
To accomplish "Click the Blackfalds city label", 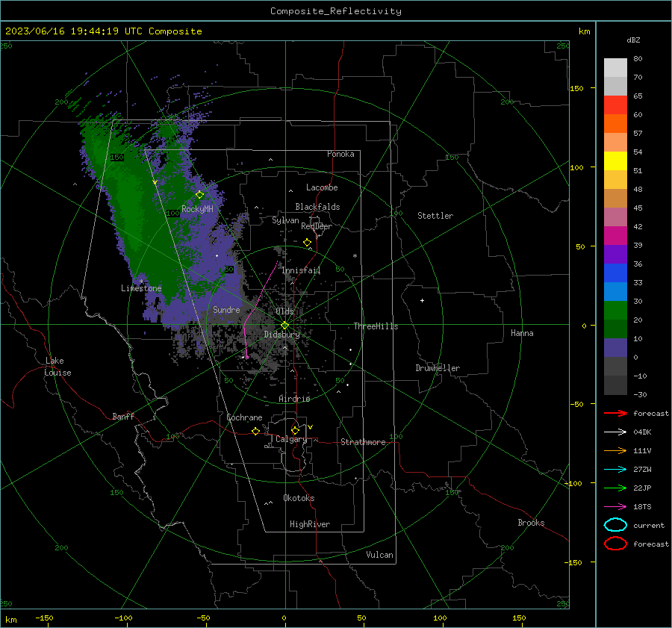I will pyautogui.click(x=317, y=207).
